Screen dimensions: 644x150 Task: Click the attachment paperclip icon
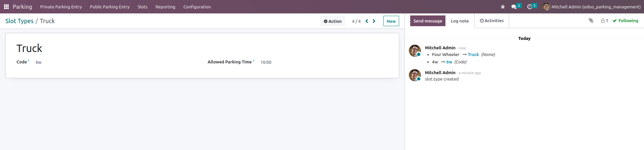click(x=591, y=21)
